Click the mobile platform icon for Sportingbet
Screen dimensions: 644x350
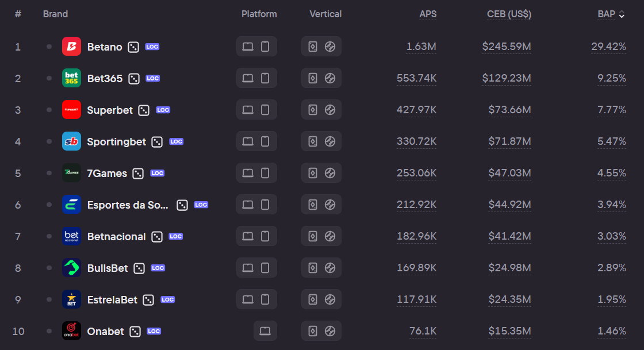(265, 141)
